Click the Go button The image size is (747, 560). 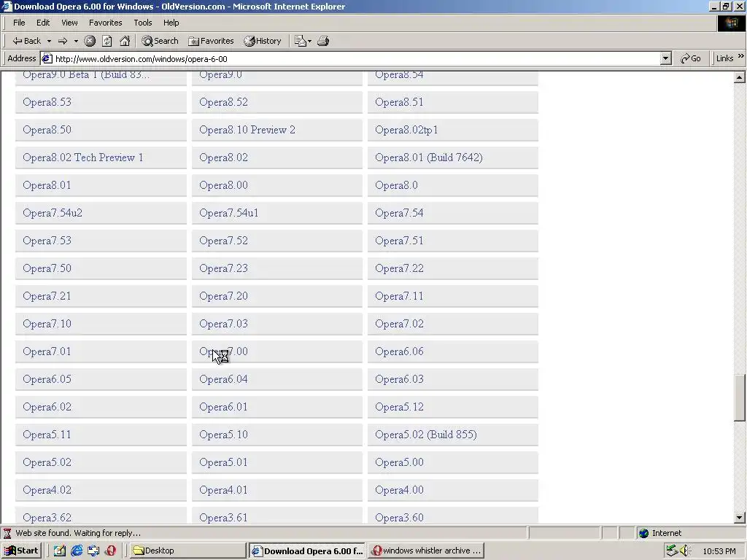point(691,58)
